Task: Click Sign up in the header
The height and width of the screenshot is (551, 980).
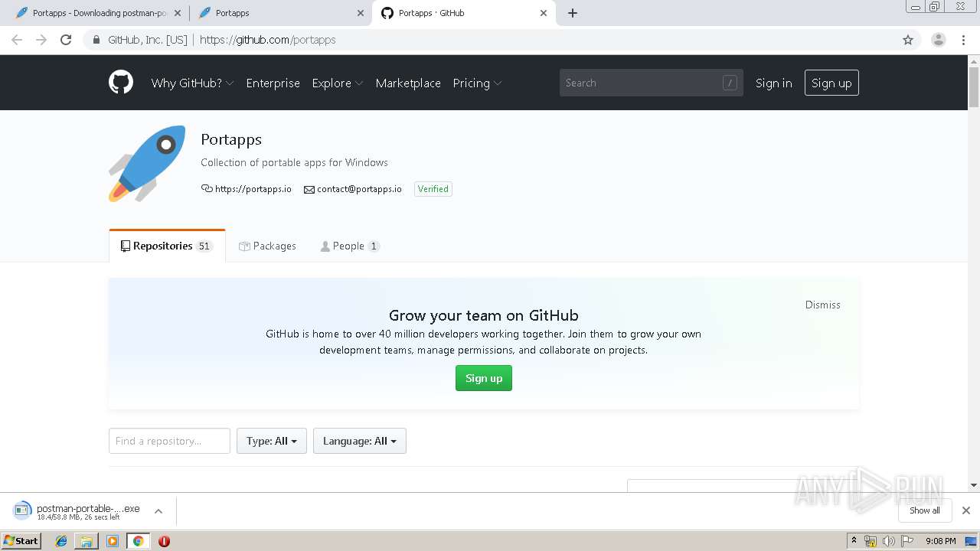Action: 831,83
